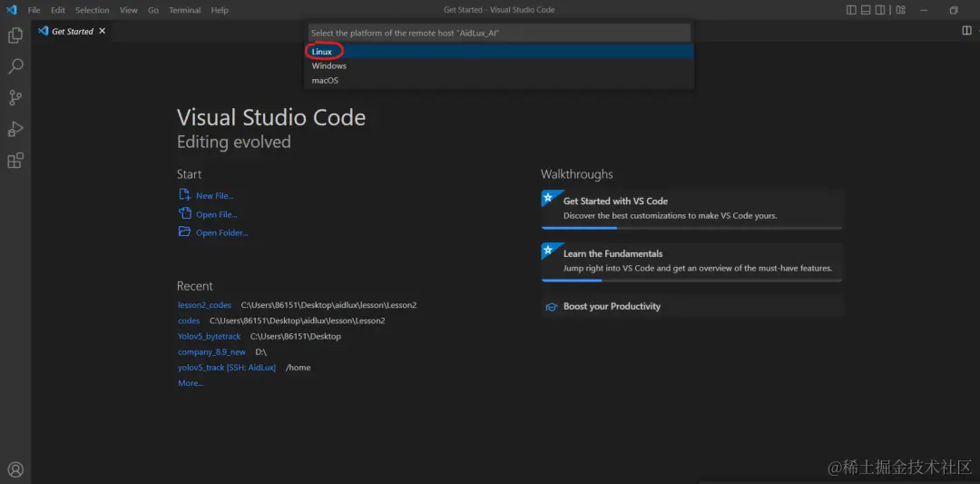Click star badge on Get Started with VS Code
Image resolution: width=980 pixels, height=484 pixels.
(548, 198)
